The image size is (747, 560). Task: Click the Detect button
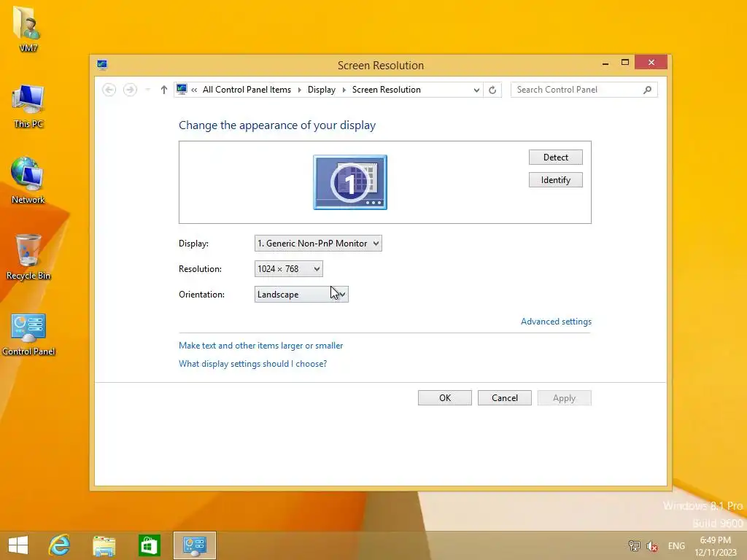click(x=555, y=157)
